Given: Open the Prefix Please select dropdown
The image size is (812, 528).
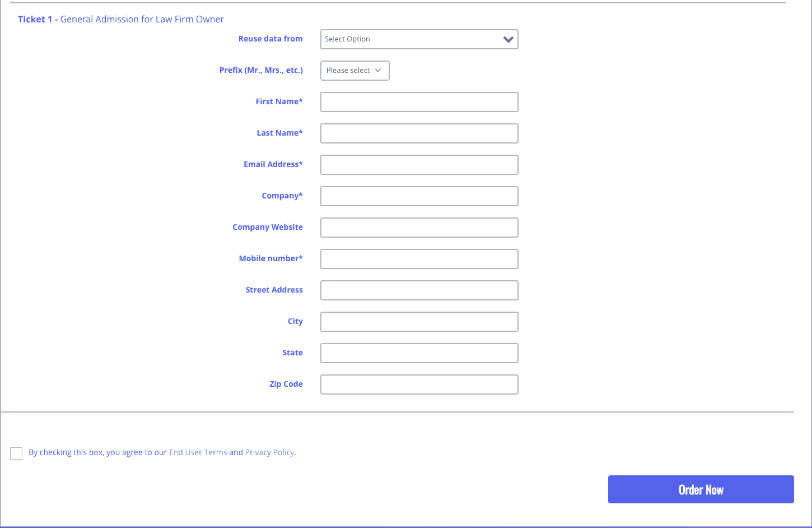Looking at the screenshot, I should pos(354,71).
